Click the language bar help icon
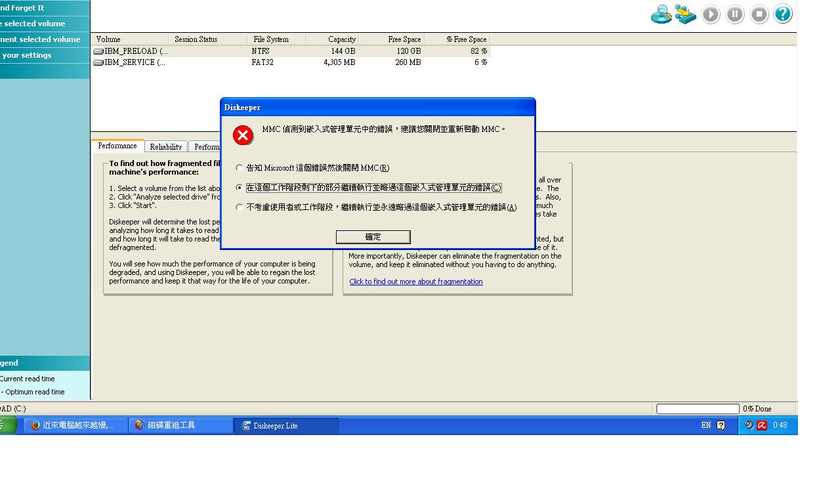Screen dimensions: 840x504 tap(721, 425)
